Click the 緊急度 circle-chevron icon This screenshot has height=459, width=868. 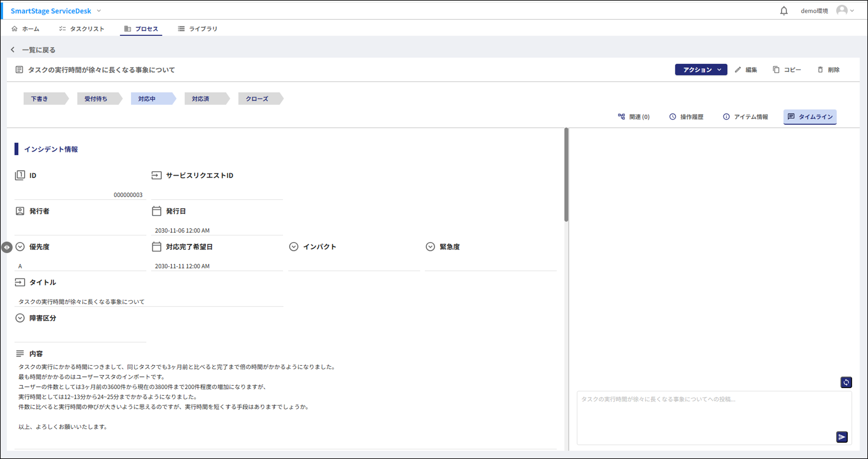(x=430, y=247)
